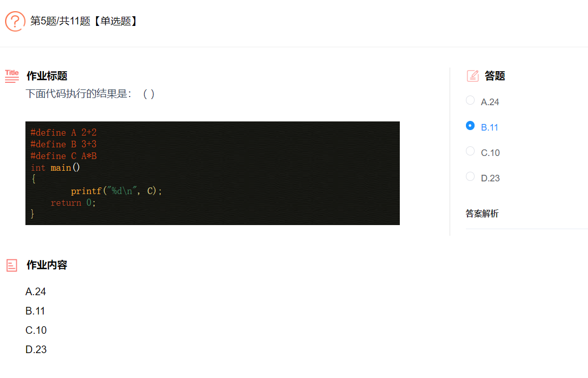Click the orange question mark icon
This screenshot has width=588, height=378.
point(15,21)
